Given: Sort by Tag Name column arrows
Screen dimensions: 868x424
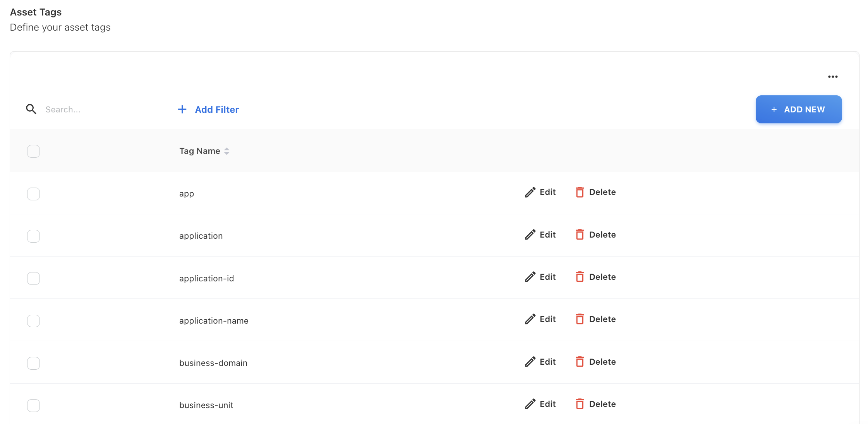Looking at the screenshot, I should click(227, 151).
